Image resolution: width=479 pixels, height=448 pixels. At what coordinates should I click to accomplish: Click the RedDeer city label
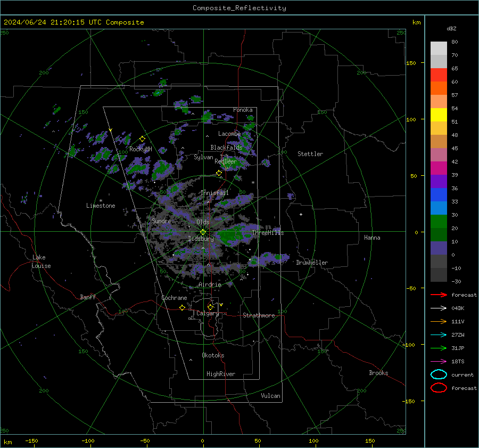[226, 161]
